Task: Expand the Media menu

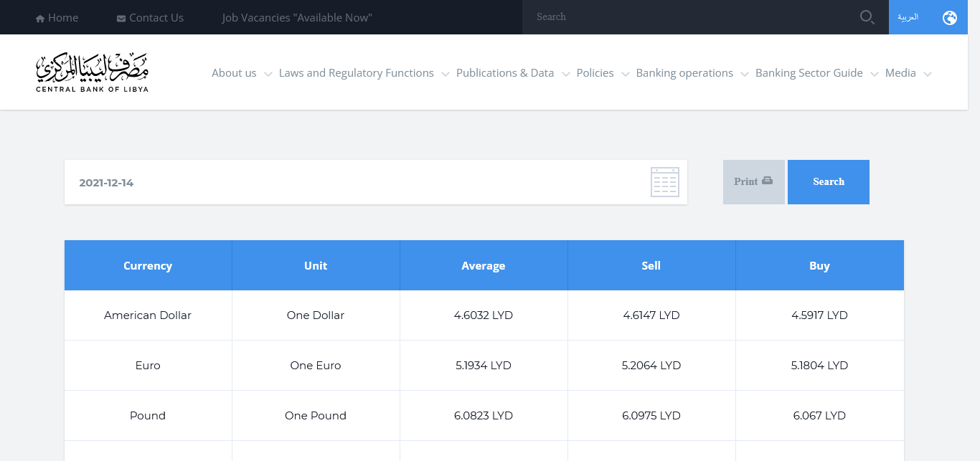Action: pyautogui.click(x=908, y=73)
